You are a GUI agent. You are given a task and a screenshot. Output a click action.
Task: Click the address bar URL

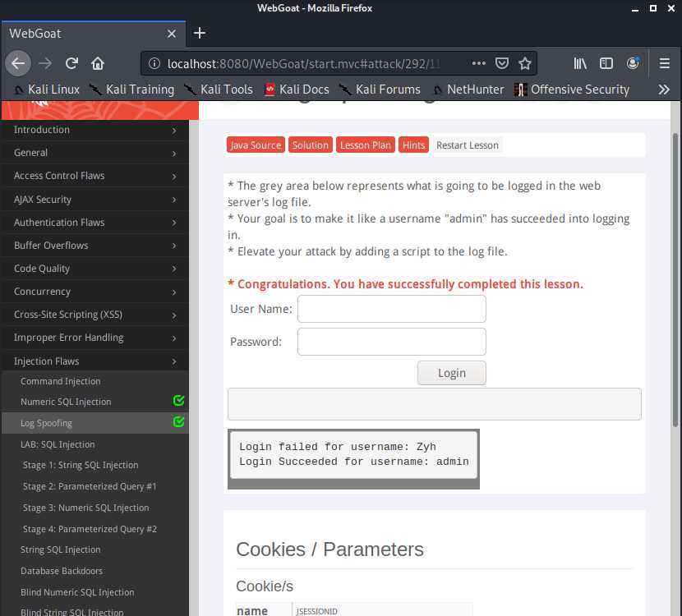303,64
